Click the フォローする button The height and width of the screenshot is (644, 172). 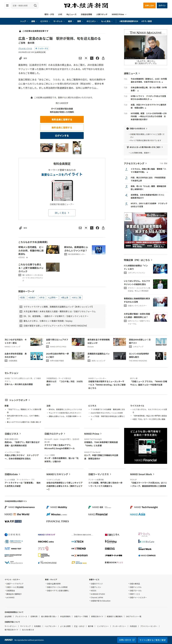pos(42,49)
